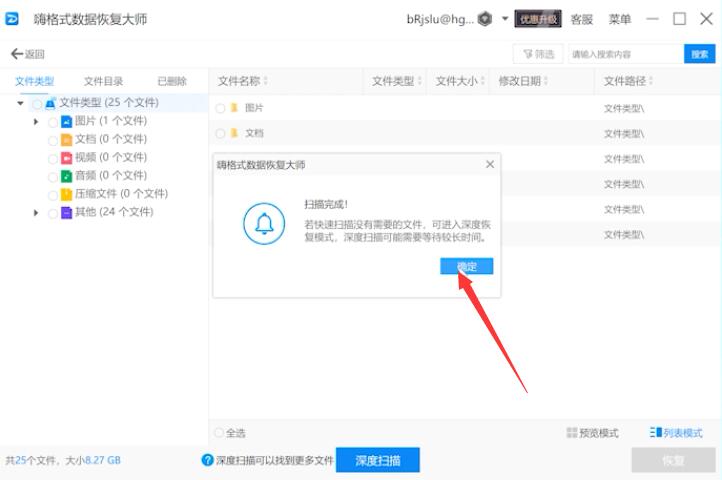Click the purple 其他 category icon in tree
This screenshot has width=722, height=480.
coord(67,212)
